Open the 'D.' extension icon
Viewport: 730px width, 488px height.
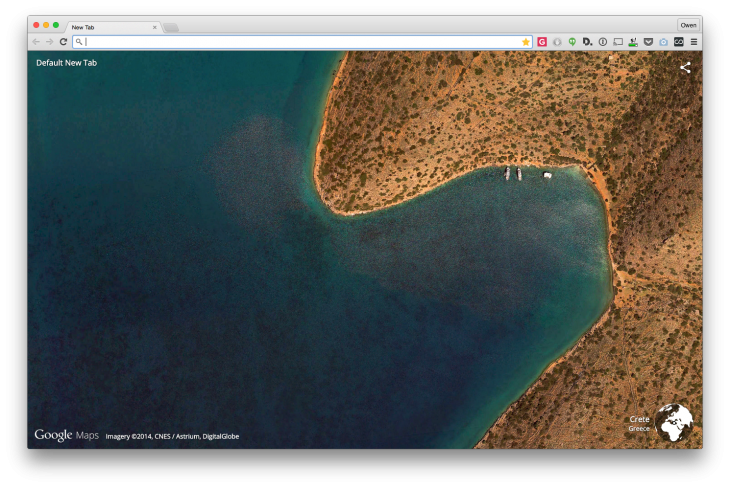[x=588, y=42]
